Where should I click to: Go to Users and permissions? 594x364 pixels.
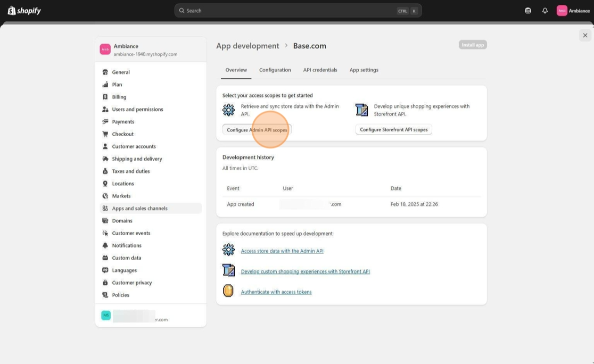coord(137,110)
